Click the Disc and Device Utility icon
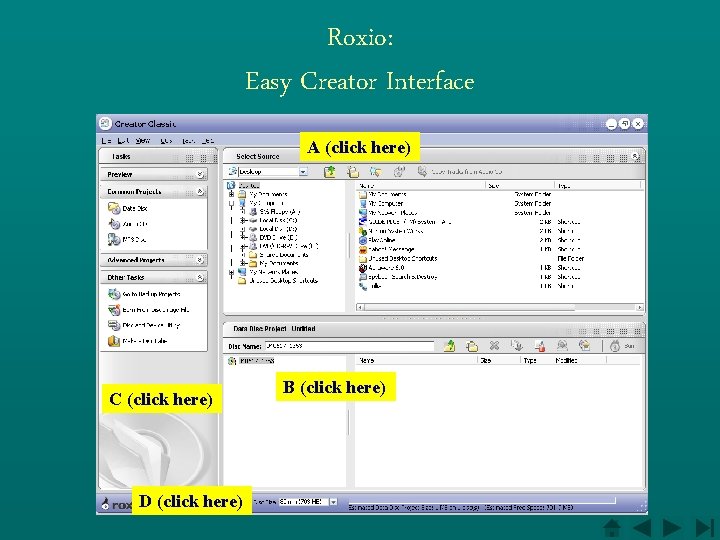Viewport: 720px width, 540px height. pos(114,325)
